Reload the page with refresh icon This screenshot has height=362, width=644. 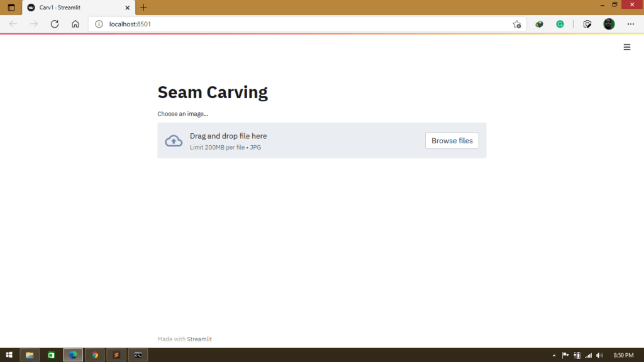pyautogui.click(x=55, y=24)
